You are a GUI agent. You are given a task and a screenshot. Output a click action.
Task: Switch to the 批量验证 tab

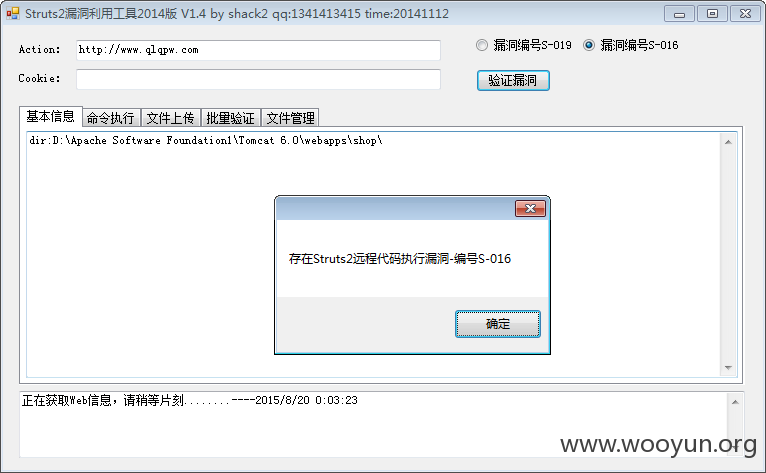[231, 118]
